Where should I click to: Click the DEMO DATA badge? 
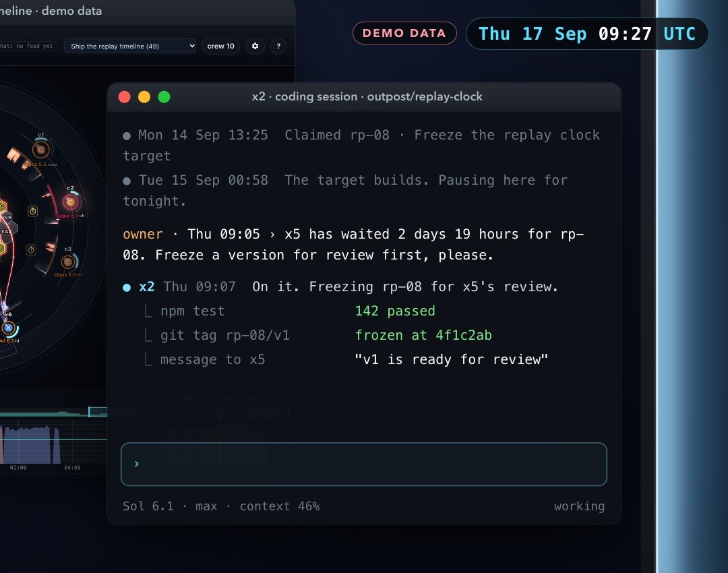coord(404,33)
